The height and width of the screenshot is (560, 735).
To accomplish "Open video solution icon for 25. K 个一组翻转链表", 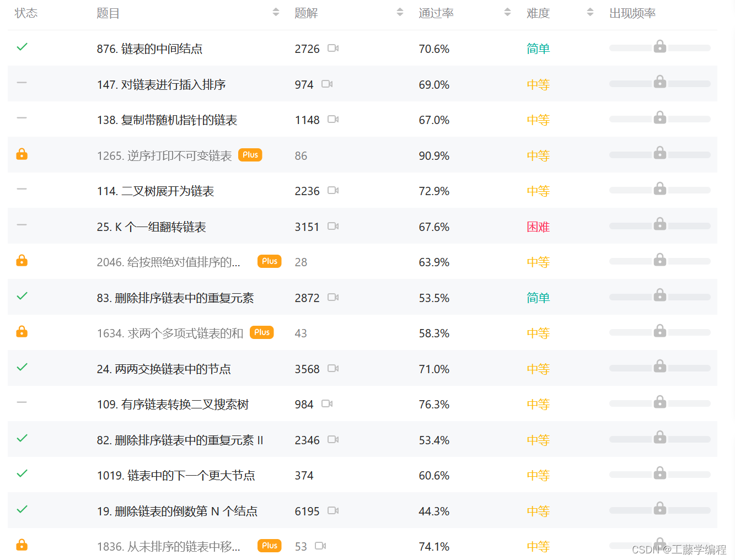I will pos(333,227).
